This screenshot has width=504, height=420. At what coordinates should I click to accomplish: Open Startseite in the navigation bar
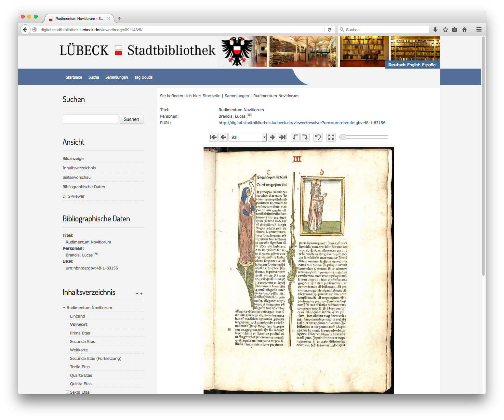[x=74, y=77]
